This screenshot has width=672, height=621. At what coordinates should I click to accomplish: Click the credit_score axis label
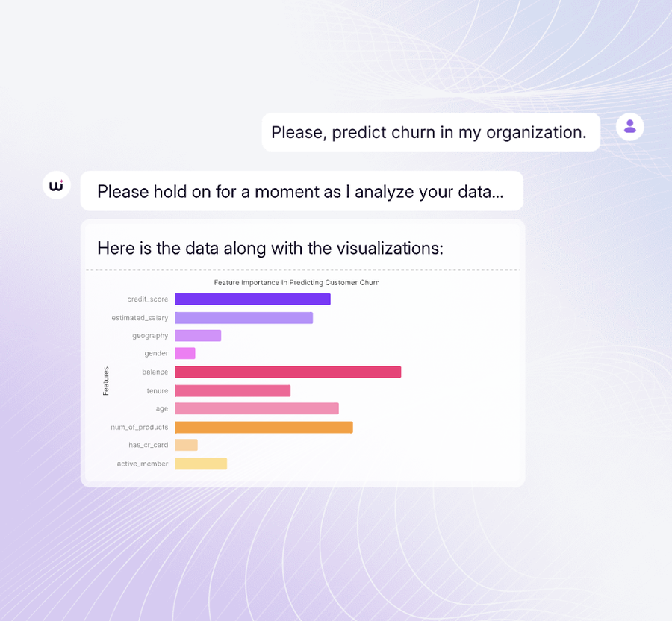pos(147,299)
